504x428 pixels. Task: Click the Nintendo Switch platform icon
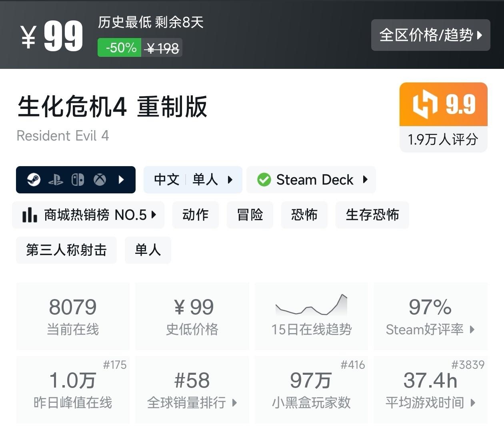pos(78,180)
